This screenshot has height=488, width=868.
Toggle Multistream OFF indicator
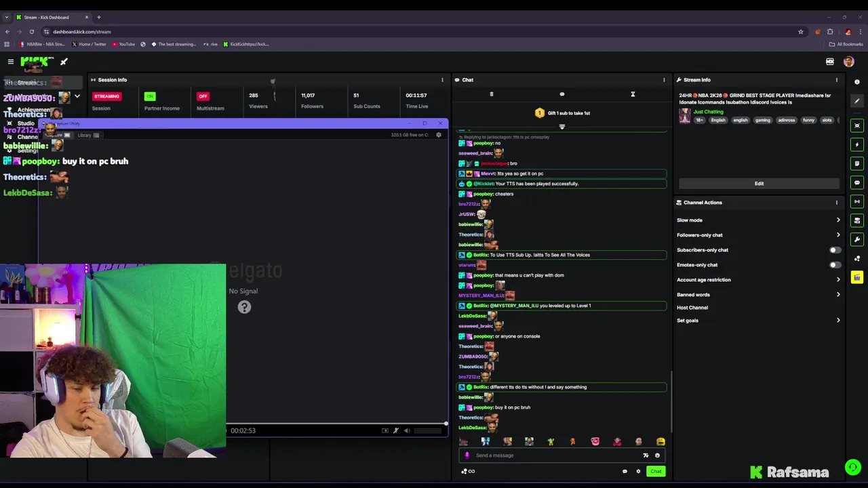[202, 96]
